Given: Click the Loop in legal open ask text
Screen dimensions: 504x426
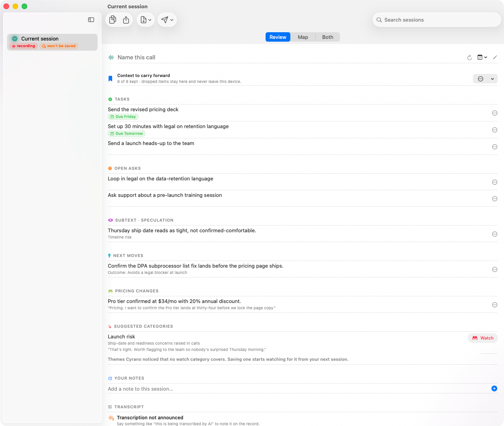Looking at the screenshot, I should [x=161, y=179].
